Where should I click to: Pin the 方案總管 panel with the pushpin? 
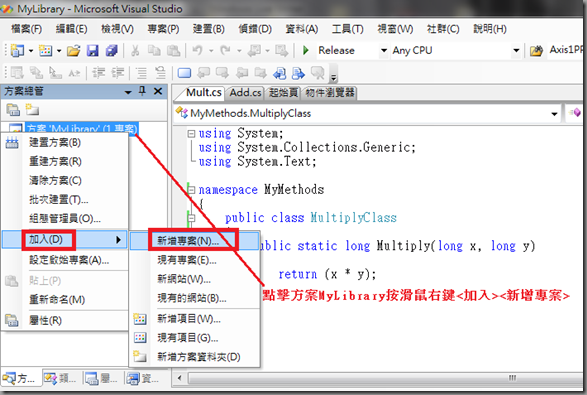[x=142, y=91]
